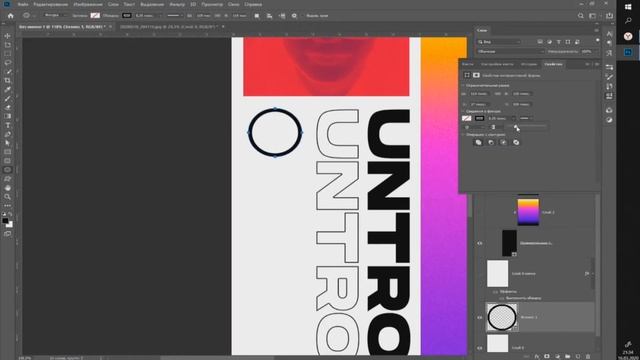
Task: Select the Lasso tool
Action: point(7,63)
